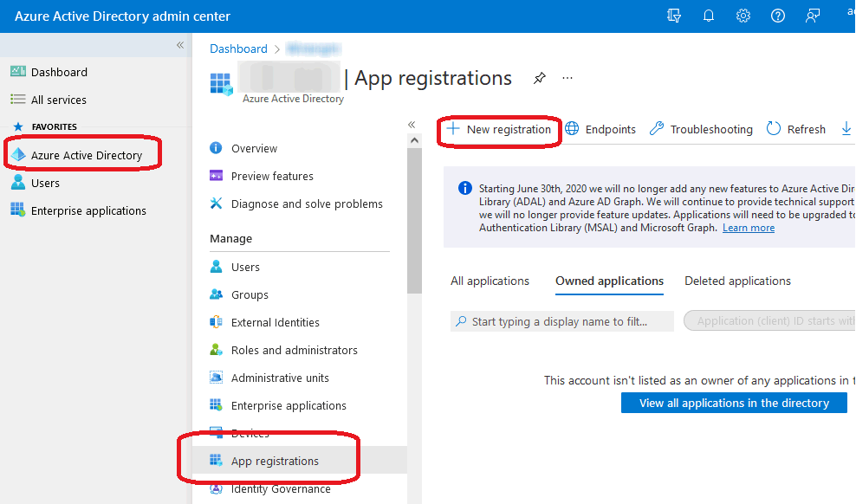Open External Identities

point(276,323)
